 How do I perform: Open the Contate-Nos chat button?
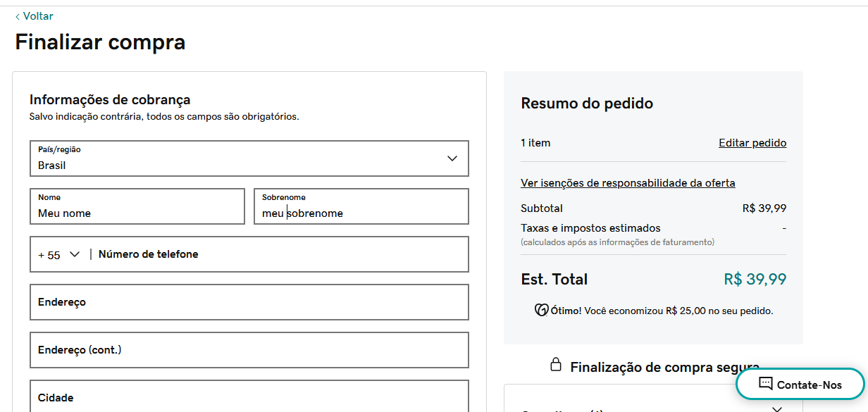pyautogui.click(x=800, y=384)
